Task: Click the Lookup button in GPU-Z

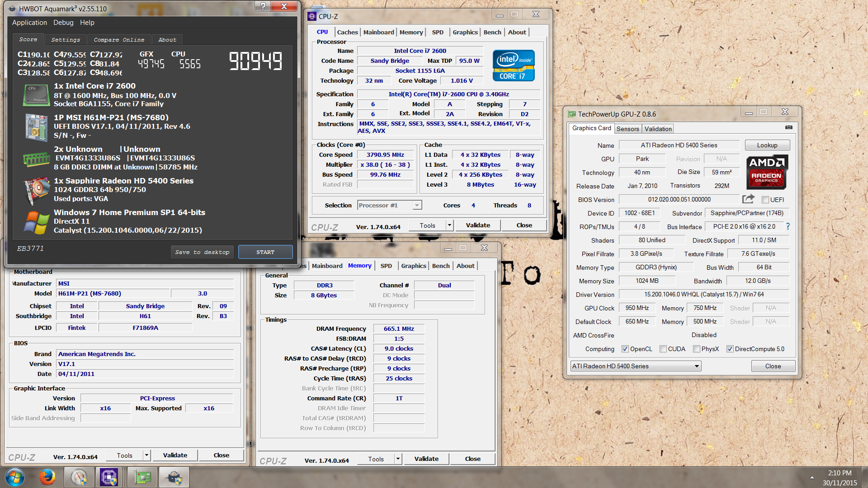Action: [x=767, y=145]
